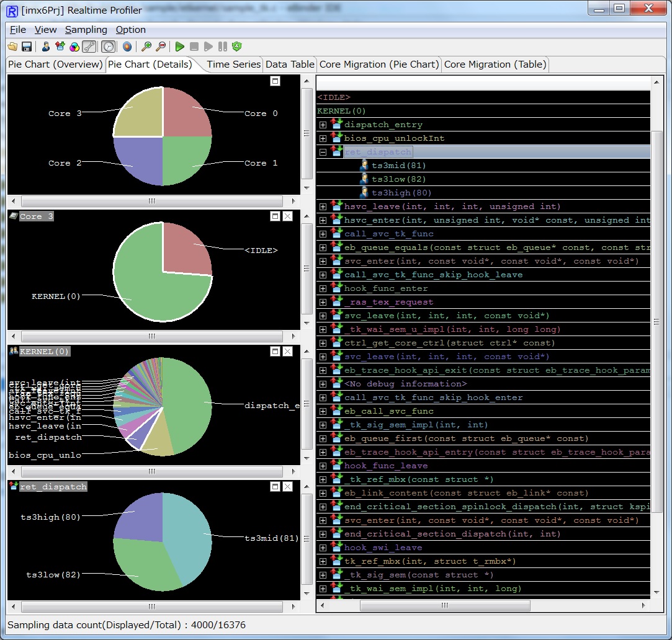Open the Option menu
Image resolution: width=672 pixels, height=640 pixels.
131,30
